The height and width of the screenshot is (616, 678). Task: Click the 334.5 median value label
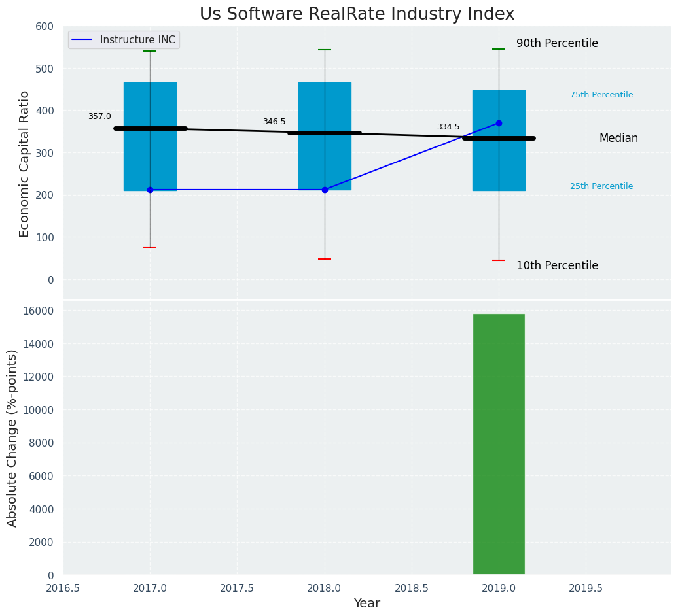tap(448, 127)
